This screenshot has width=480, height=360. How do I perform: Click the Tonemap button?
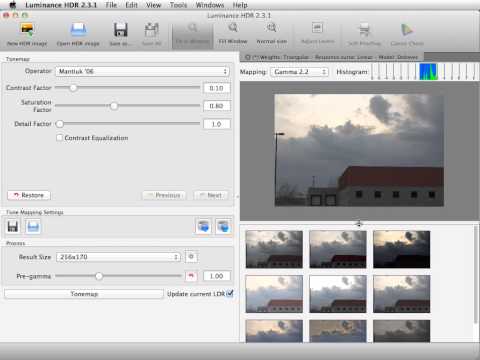(84, 294)
